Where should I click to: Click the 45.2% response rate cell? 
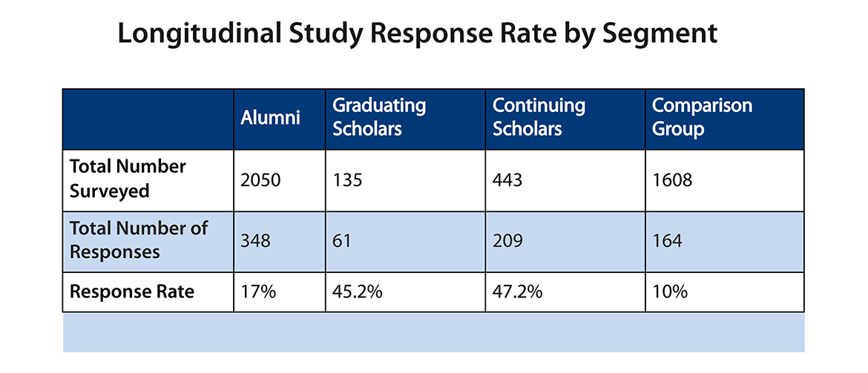click(358, 292)
